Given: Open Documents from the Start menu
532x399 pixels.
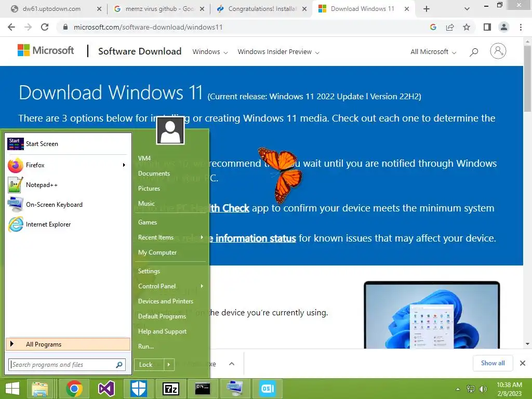Looking at the screenshot, I should point(154,174).
